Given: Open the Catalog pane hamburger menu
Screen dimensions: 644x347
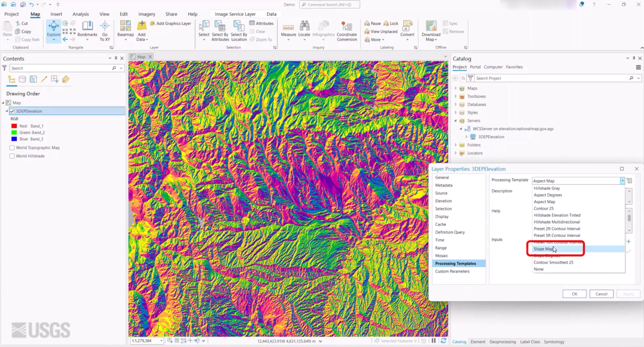Looking at the screenshot, I should point(638,67).
